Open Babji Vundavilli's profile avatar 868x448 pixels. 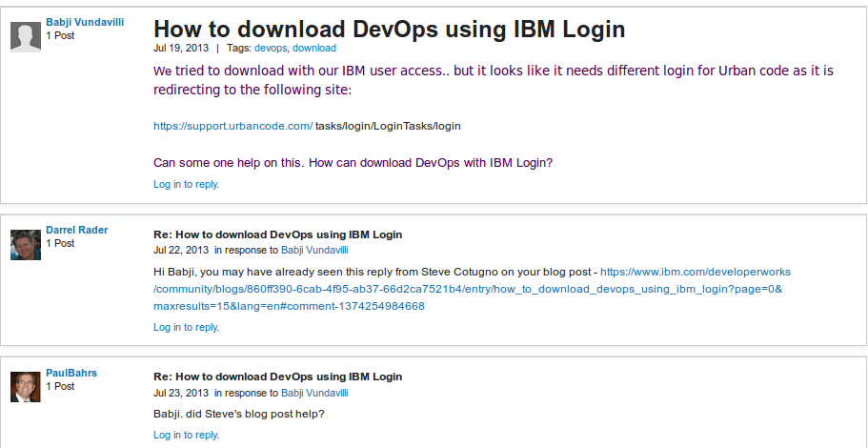[x=26, y=37]
